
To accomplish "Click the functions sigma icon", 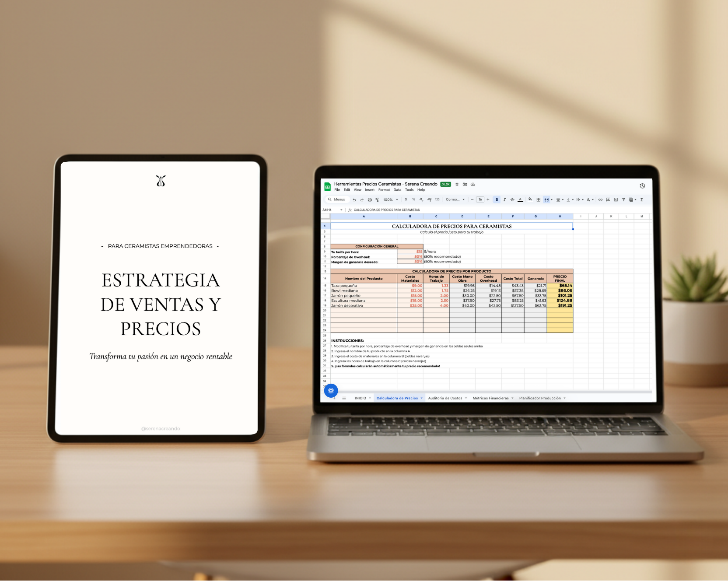I will tap(641, 199).
